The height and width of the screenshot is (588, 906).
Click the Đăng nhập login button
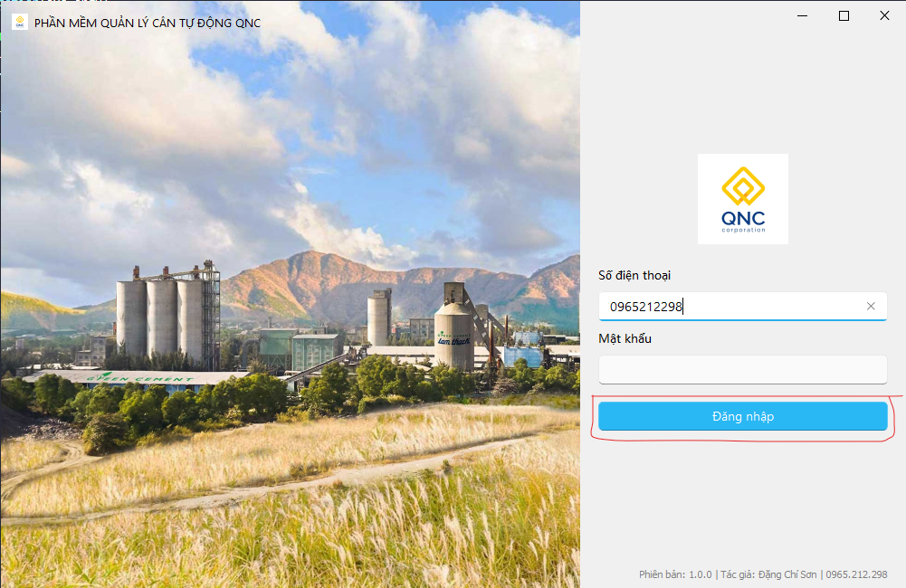coord(742,416)
